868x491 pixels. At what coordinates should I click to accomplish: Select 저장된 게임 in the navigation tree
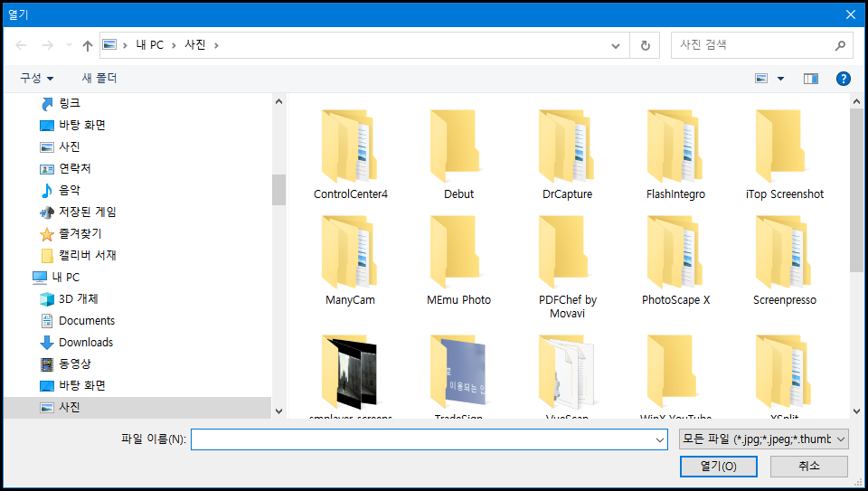(88, 212)
